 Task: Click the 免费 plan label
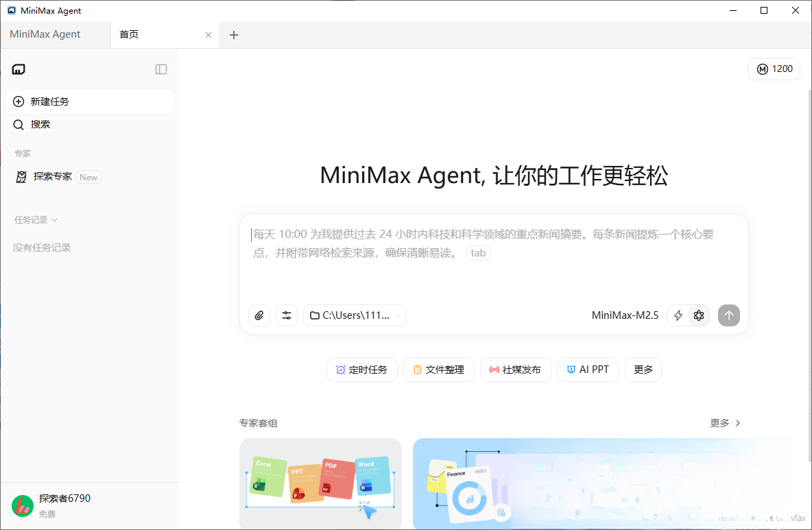tap(47, 514)
